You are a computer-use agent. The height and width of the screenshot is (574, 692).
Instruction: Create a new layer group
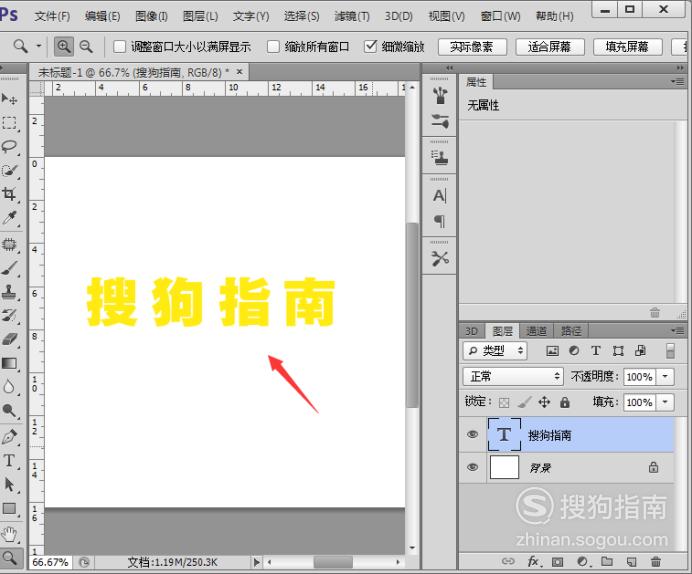[607, 561]
